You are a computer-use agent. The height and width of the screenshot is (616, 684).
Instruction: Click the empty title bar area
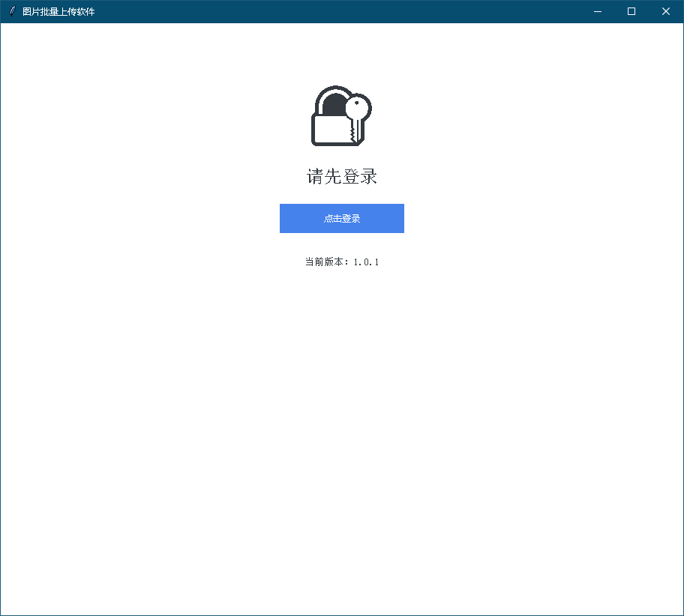coord(337,11)
